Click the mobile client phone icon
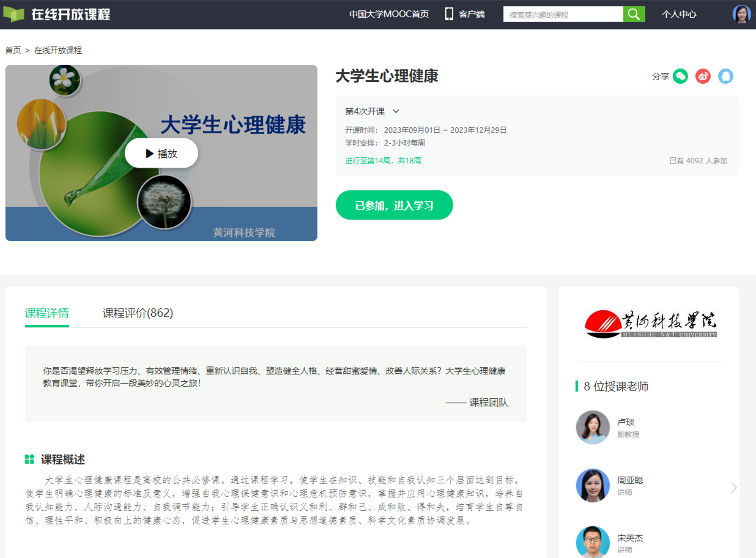This screenshot has height=558, width=756. coord(449,14)
